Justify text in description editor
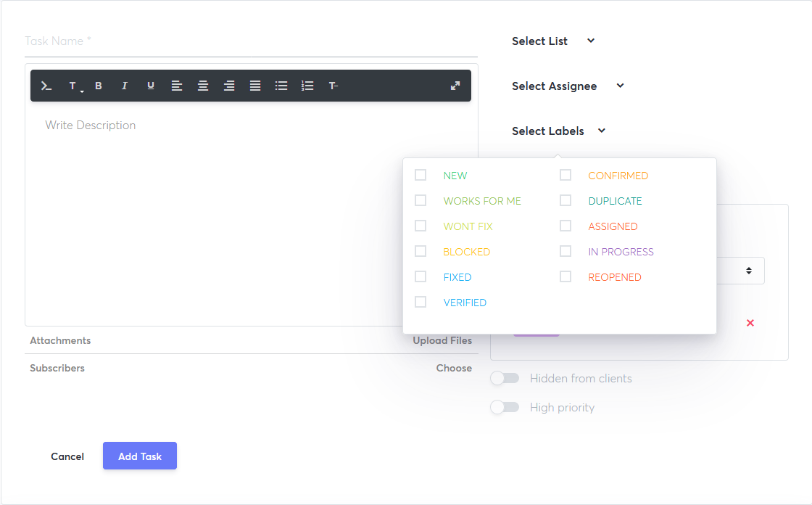The height and width of the screenshot is (505, 812). coord(255,86)
